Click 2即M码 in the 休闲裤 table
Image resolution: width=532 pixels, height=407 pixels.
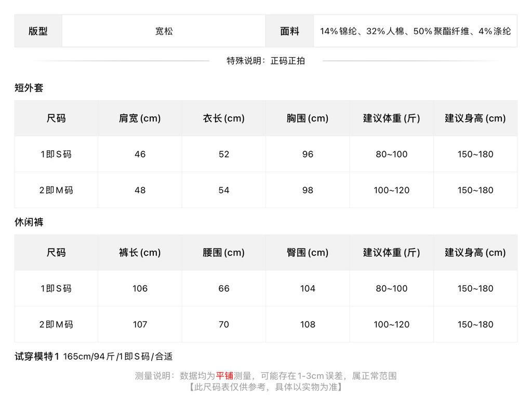(56, 324)
